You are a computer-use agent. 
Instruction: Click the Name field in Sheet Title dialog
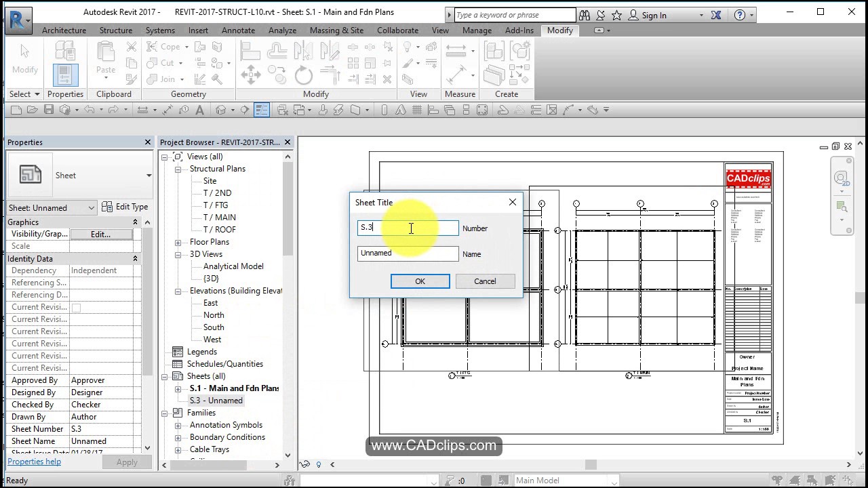tap(407, 253)
